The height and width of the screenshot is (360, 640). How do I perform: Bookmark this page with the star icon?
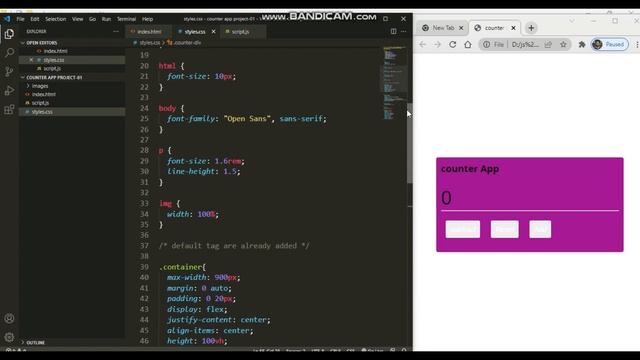pyautogui.click(x=563, y=44)
